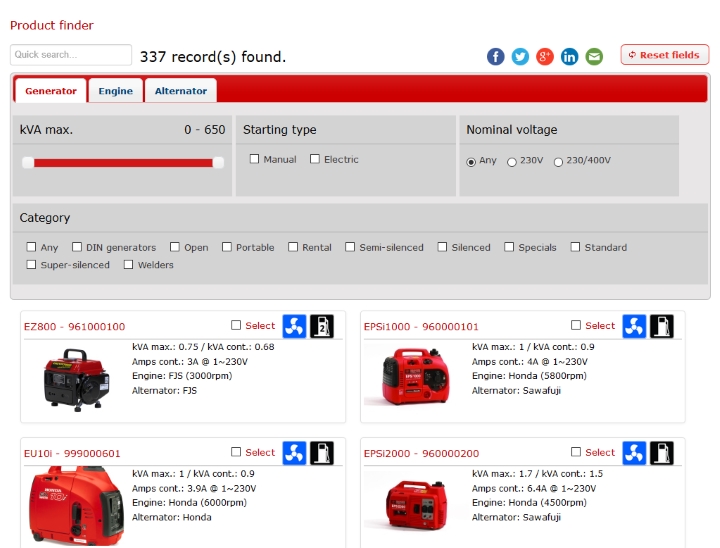Open EZ800 - 961000100 product link

click(74, 327)
